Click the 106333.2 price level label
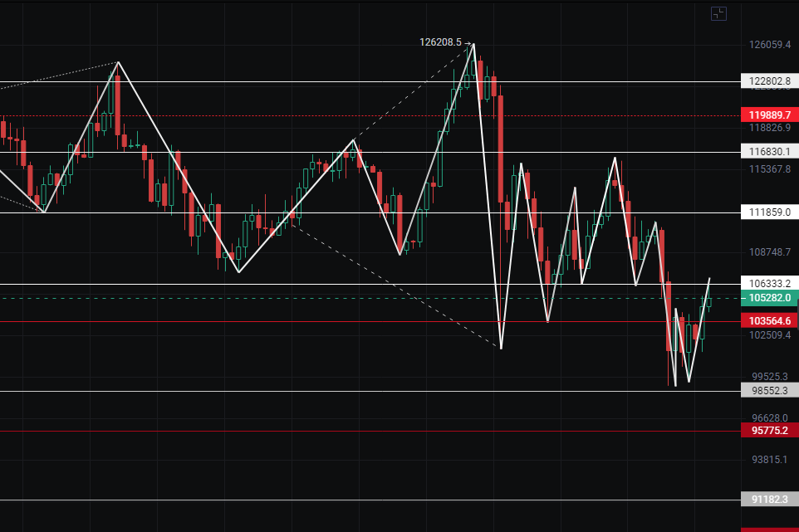Viewport: 799px width, 532px height. [768, 284]
